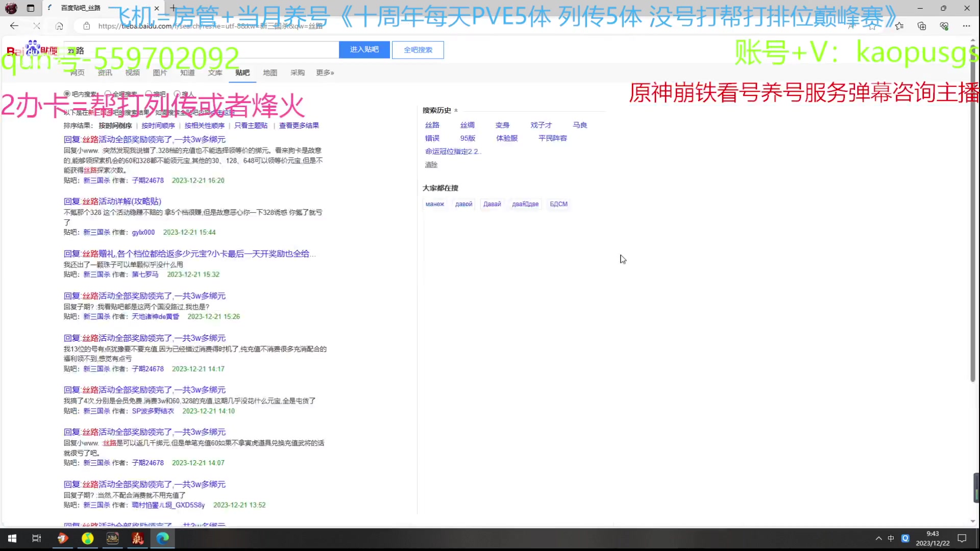Viewport: 980px width, 551px height.
Task: Toggle the Chinese input method indicator
Action: point(891,538)
